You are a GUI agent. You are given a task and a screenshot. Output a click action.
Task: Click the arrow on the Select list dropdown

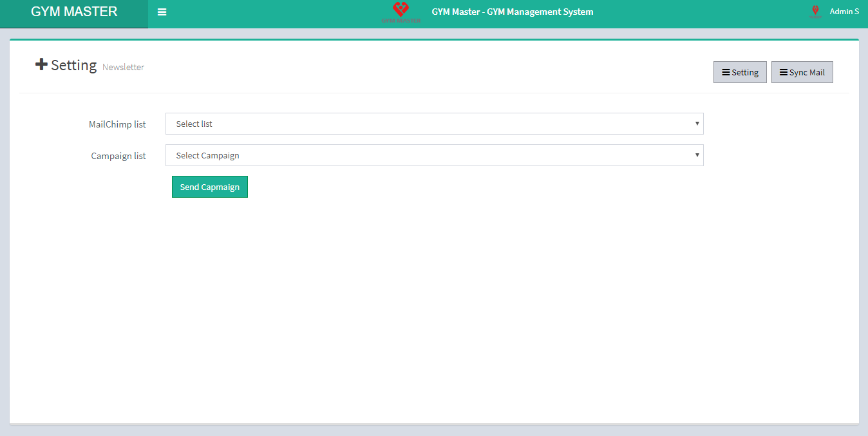697,123
